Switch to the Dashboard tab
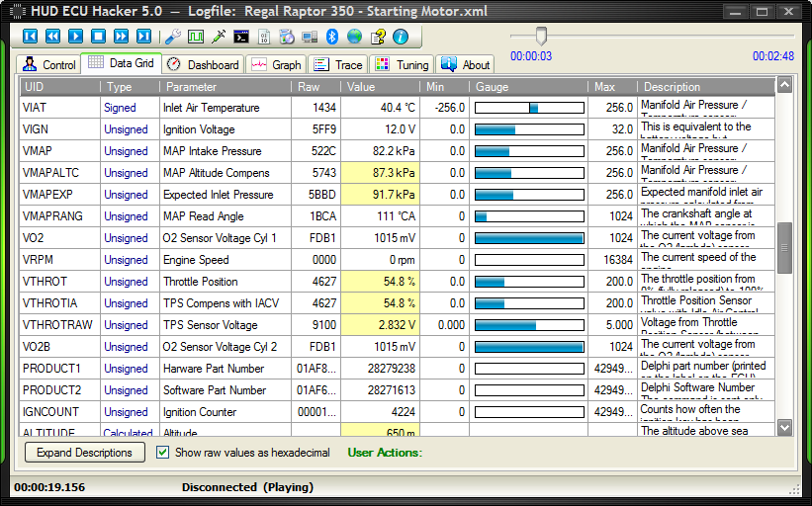This screenshot has height=506, width=812. 203,64
